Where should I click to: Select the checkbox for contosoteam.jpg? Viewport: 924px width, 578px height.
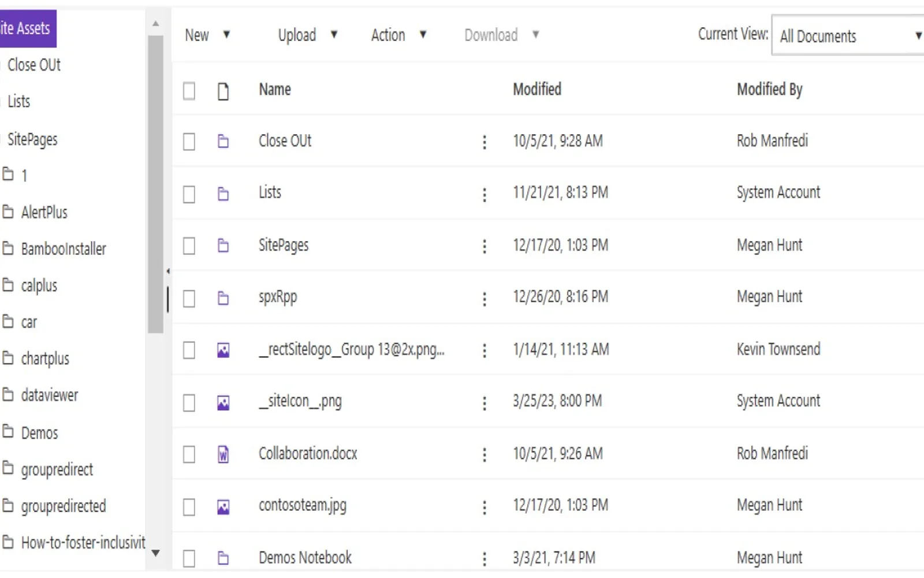pyautogui.click(x=189, y=507)
